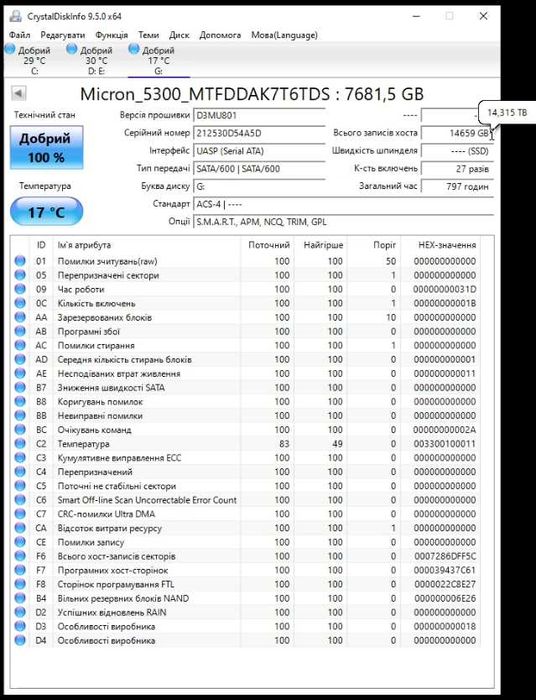The image size is (536, 700).
Task: Click the standard field ACS-4
Action: (344, 204)
